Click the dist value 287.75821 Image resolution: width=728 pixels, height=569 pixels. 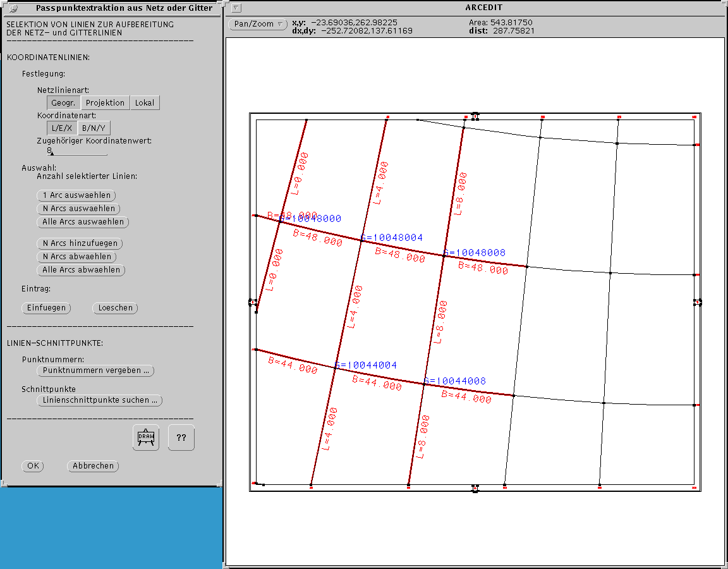(514, 30)
